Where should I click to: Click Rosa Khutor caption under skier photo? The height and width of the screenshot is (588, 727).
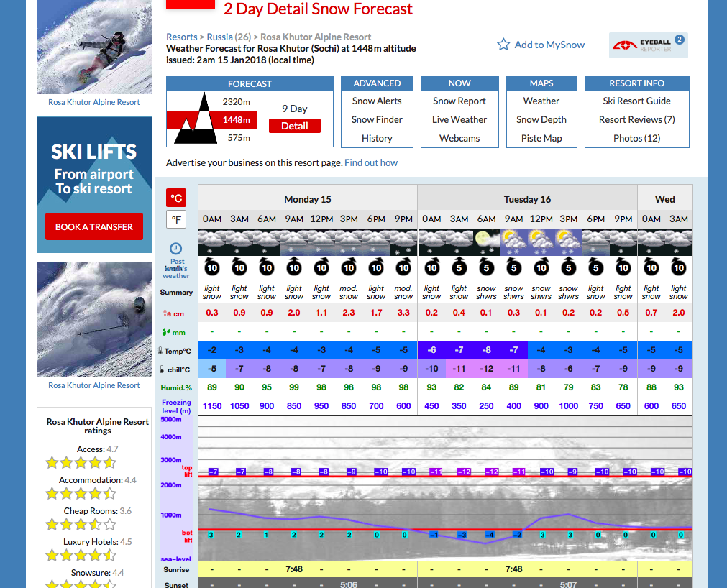pyautogui.click(x=94, y=385)
